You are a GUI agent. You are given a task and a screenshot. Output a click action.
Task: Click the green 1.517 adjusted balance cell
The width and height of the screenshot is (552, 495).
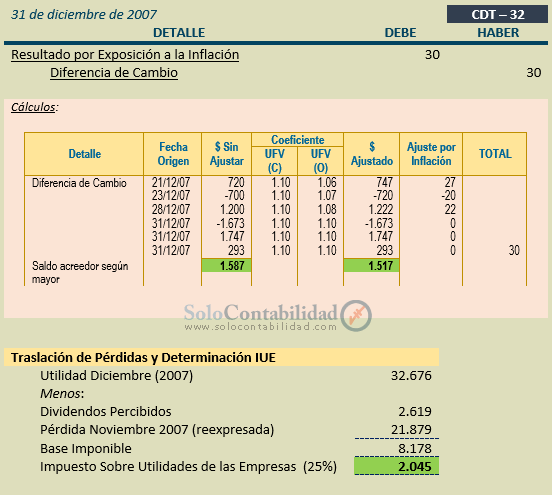point(371,265)
